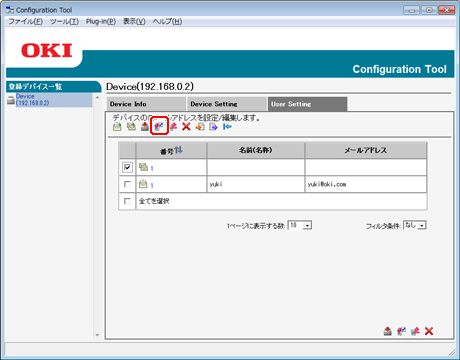Click the blue back arrow icon in toolbar
The height and width of the screenshot is (360, 460).
click(x=227, y=127)
